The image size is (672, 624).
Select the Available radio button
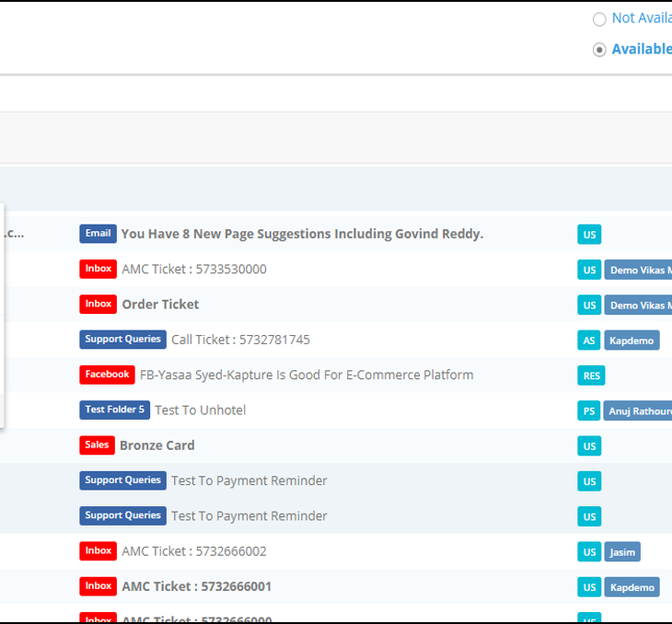coord(599,50)
